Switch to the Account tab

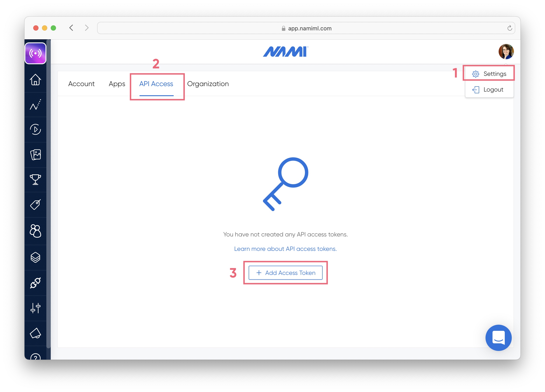click(x=81, y=84)
